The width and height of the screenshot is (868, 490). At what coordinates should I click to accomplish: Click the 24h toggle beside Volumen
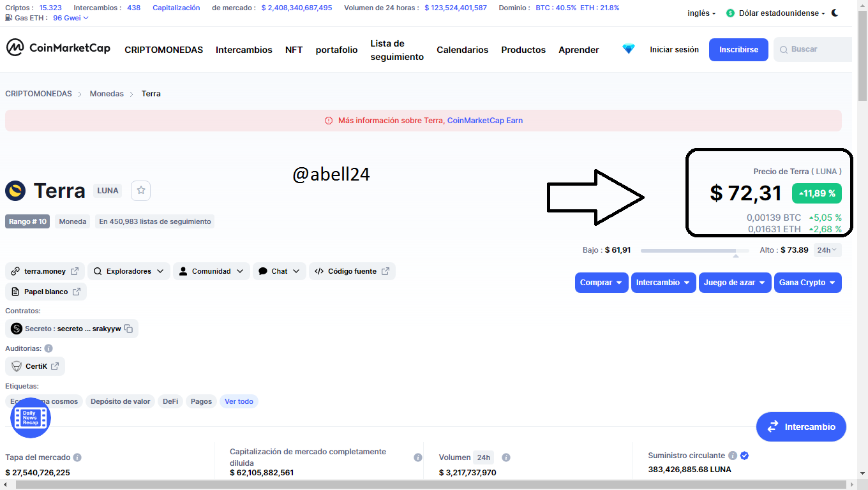(483, 457)
